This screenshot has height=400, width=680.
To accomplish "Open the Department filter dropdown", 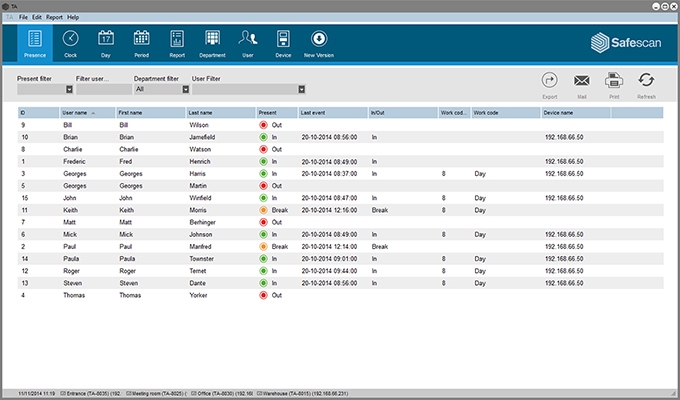I will (x=185, y=89).
